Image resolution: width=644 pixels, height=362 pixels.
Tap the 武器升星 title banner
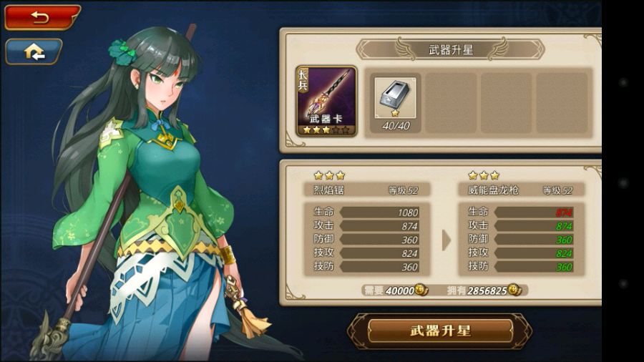(x=451, y=49)
